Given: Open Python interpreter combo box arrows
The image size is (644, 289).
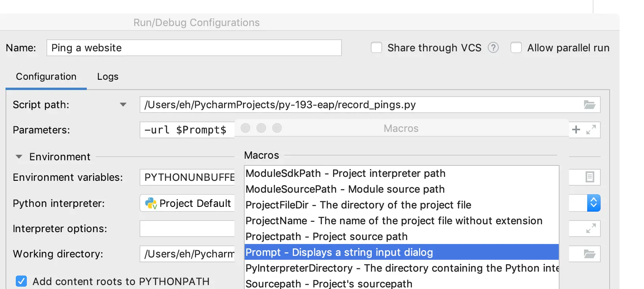Looking at the screenshot, I should (x=593, y=203).
